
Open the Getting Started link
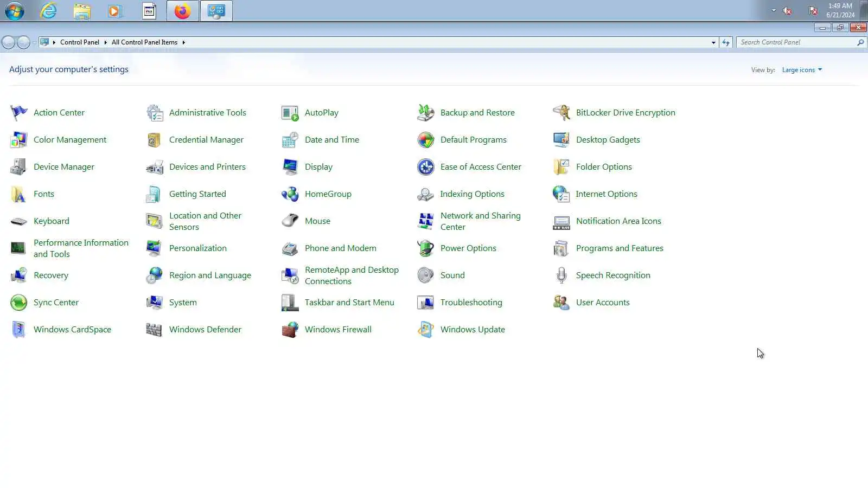197,194
